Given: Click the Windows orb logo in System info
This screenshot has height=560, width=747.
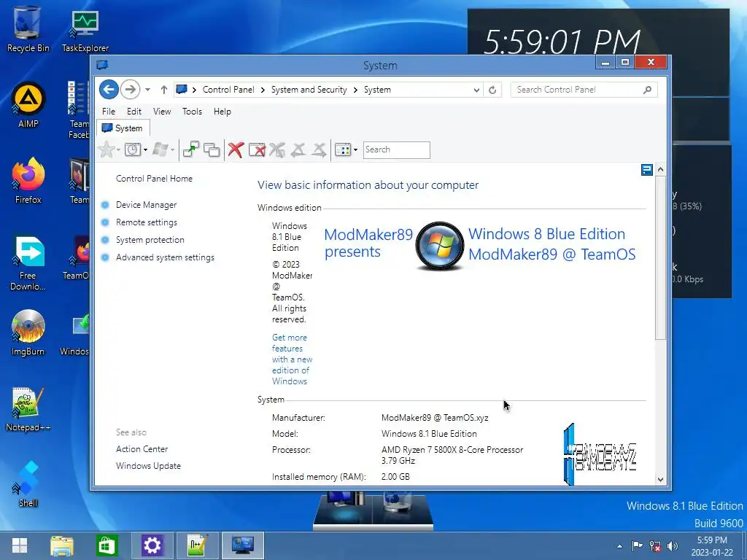Looking at the screenshot, I should click(439, 246).
